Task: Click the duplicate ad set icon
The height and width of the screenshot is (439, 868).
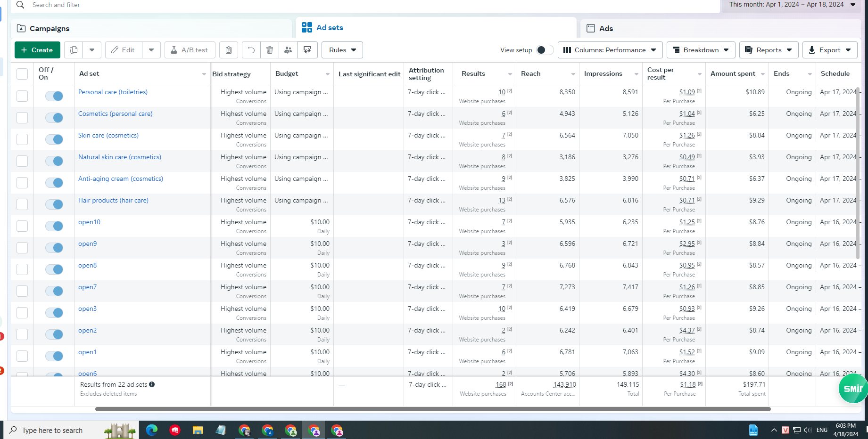Action: 74,50
